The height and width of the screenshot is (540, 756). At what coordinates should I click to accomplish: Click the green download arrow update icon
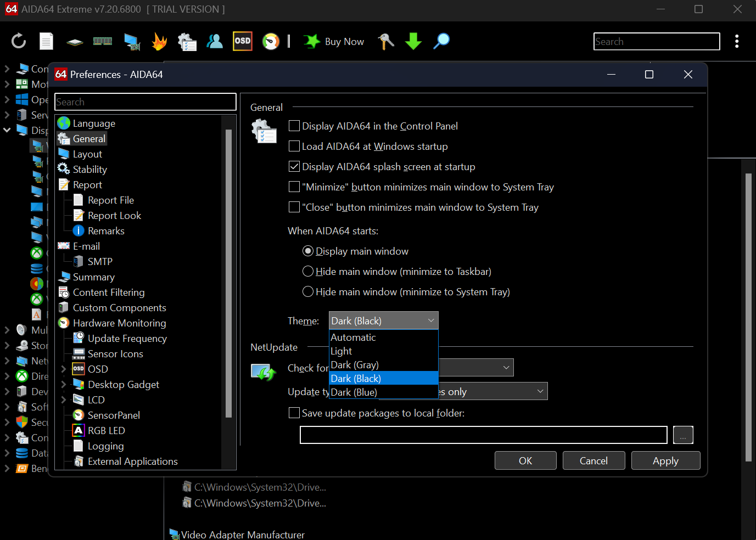413,41
